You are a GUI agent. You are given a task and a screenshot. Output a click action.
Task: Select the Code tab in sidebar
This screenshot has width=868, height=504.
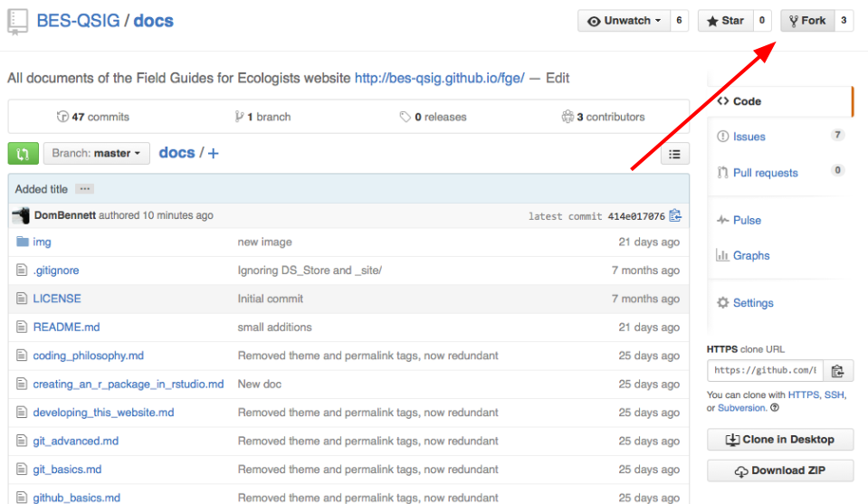pyautogui.click(x=780, y=101)
